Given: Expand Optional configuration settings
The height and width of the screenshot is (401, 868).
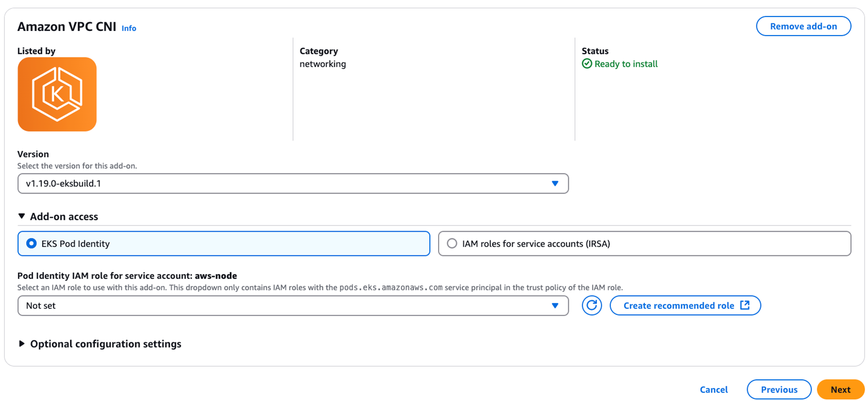Looking at the screenshot, I should click(100, 343).
